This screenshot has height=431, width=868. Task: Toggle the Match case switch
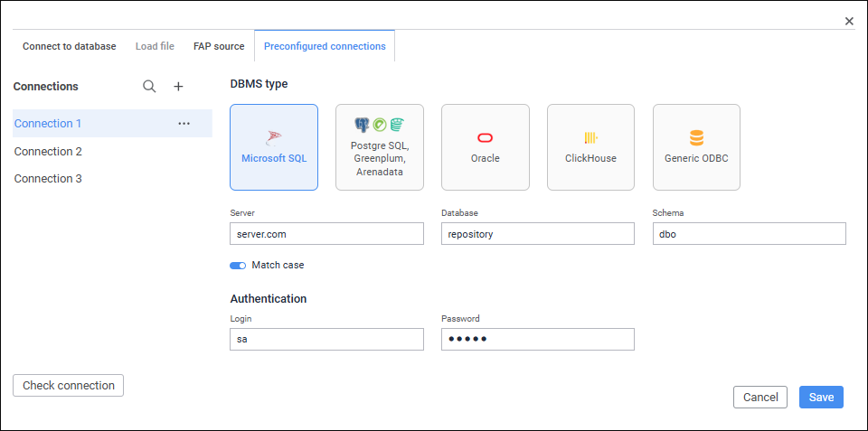(x=238, y=266)
